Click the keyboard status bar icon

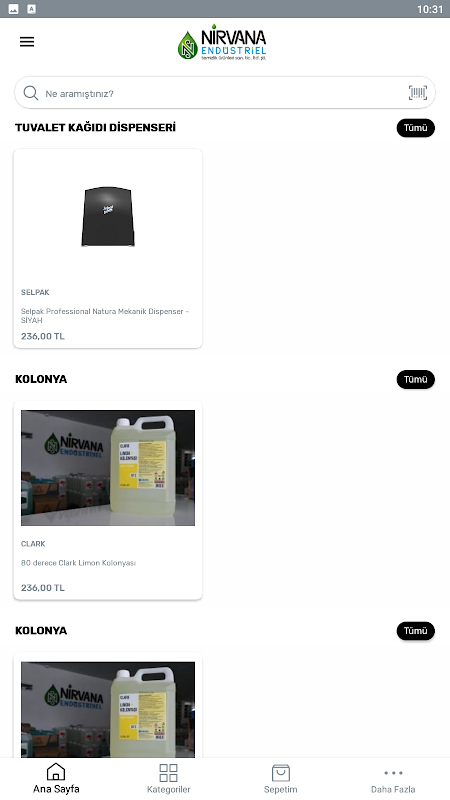pyautogui.click(x=32, y=9)
